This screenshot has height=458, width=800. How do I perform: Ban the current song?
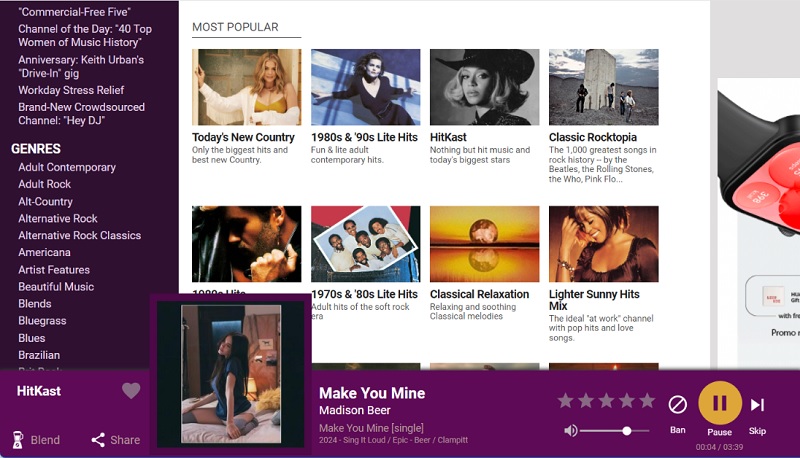pyautogui.click(x=678, y=404)
